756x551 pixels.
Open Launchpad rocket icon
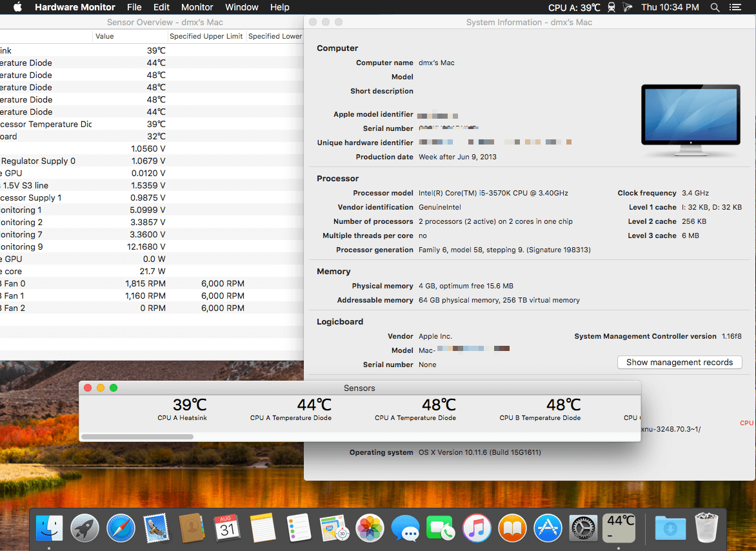(x=85, y=528)
